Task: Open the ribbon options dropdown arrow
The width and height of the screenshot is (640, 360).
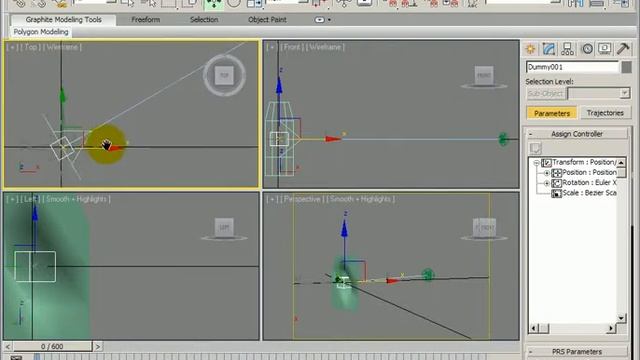Action: coord(329,20)
